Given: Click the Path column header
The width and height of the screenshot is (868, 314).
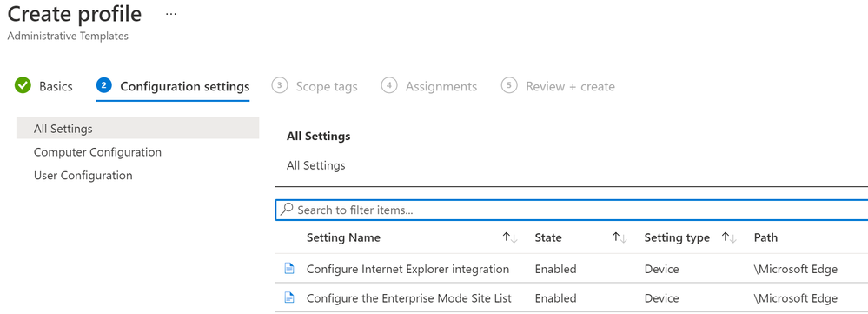Looking at the screenshot, I should (765, 237).
